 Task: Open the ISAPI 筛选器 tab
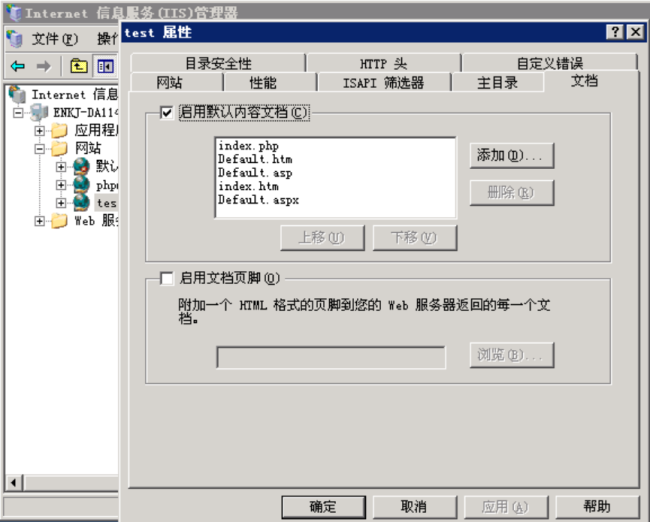tap(383, 83)
